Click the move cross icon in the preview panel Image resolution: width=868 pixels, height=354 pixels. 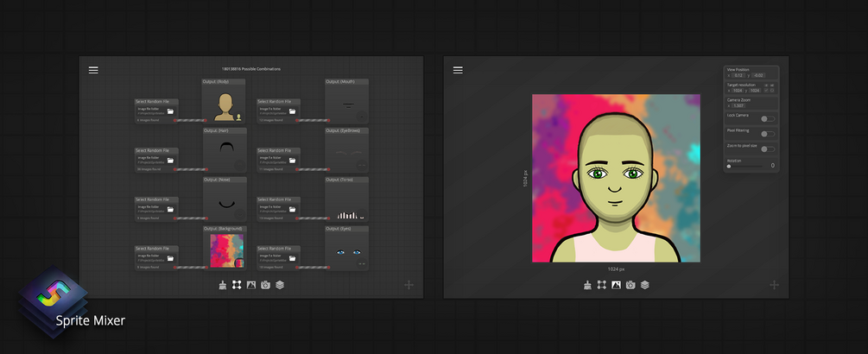(x=775, y=285)
